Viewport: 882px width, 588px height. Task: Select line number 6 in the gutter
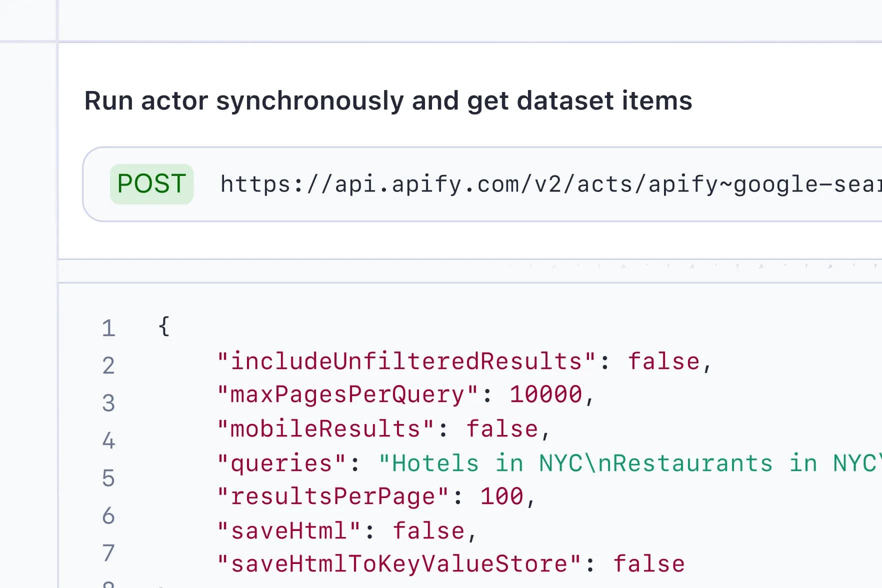[108, 515]
